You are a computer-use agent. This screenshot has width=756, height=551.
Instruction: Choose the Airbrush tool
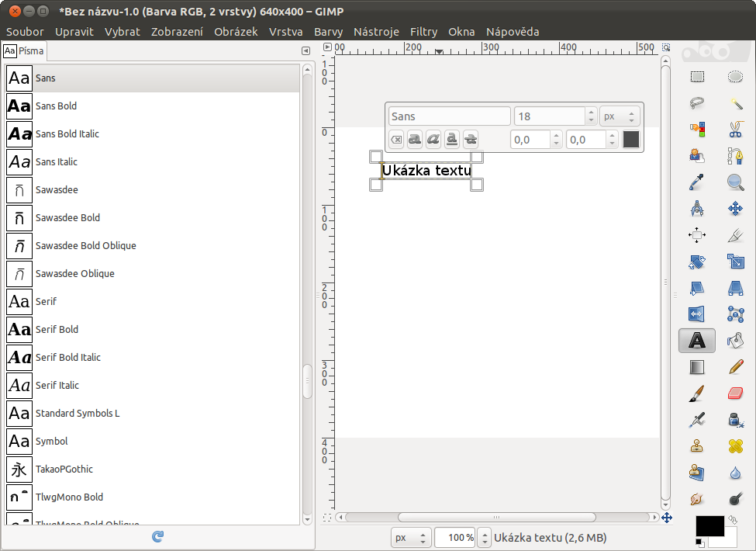[x=697, y=420]
